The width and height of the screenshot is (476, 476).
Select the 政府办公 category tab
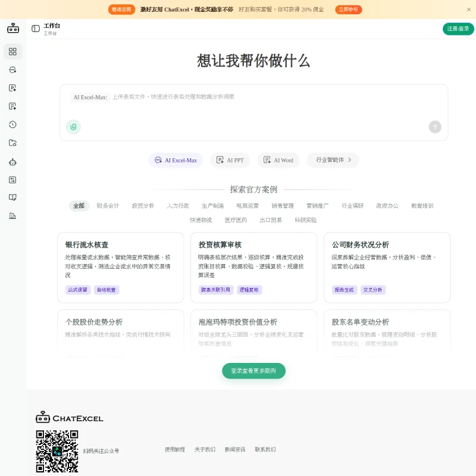387,206
